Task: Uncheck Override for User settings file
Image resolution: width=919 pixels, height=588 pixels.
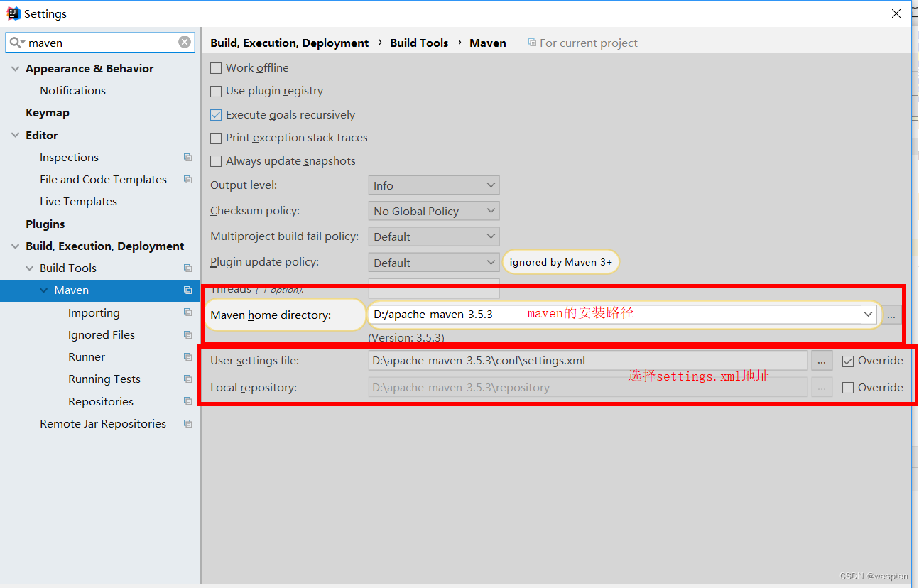Action: click(848, 361)
